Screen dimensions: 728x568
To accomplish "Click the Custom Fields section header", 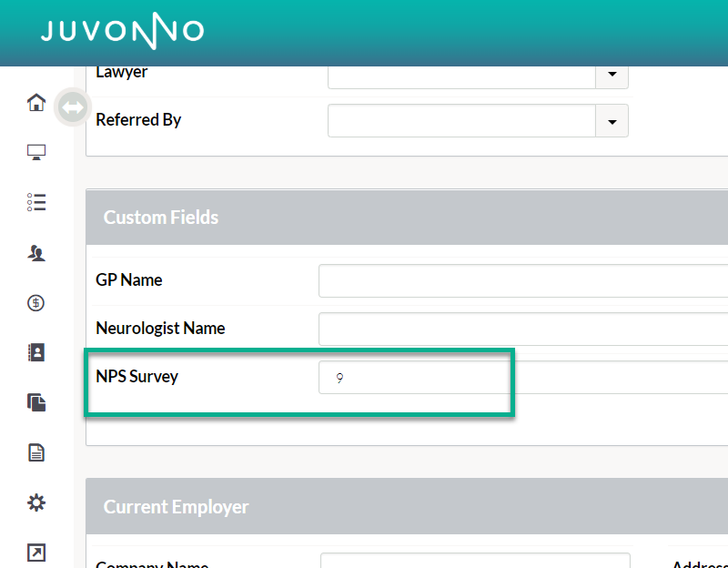I will click(161, 218).
